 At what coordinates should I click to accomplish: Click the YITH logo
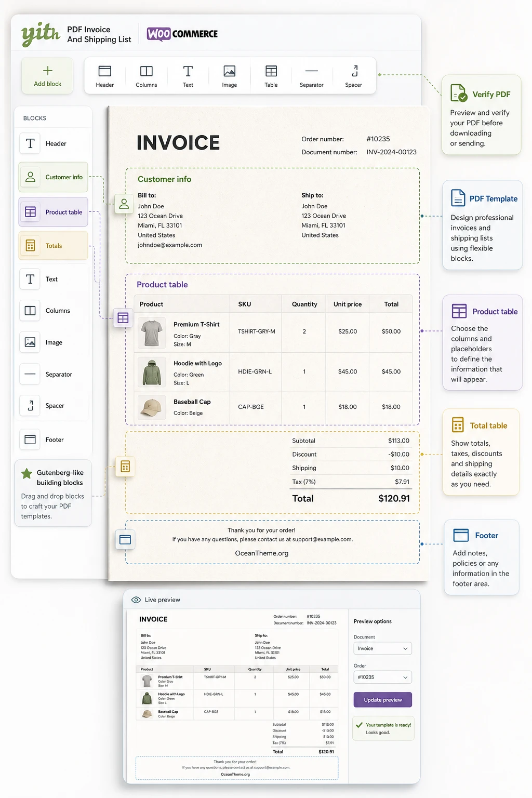pyautogui.click(x=41, y=34)
